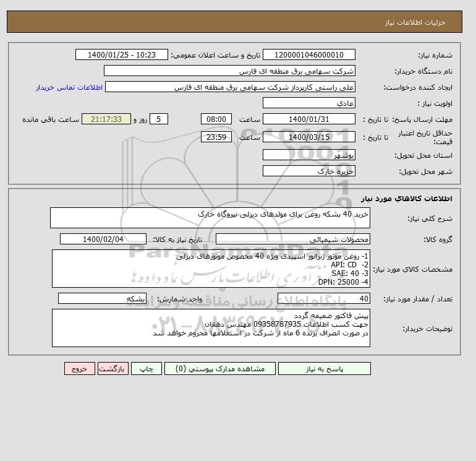Image resolution: width=476 pixels, height=461 pixels.
Task: Click the label مهلت ارسال پاسخ
Action: (422, 119)
